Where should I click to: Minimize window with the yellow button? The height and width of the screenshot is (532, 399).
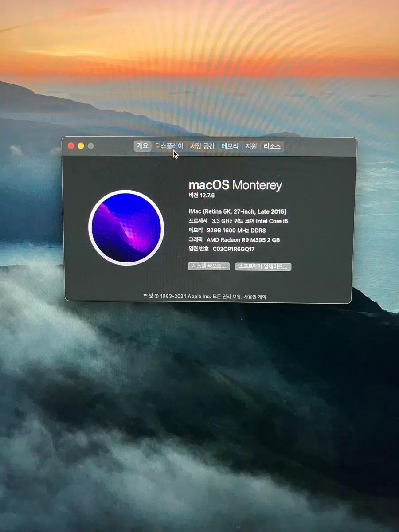click(x=81, y=146)
